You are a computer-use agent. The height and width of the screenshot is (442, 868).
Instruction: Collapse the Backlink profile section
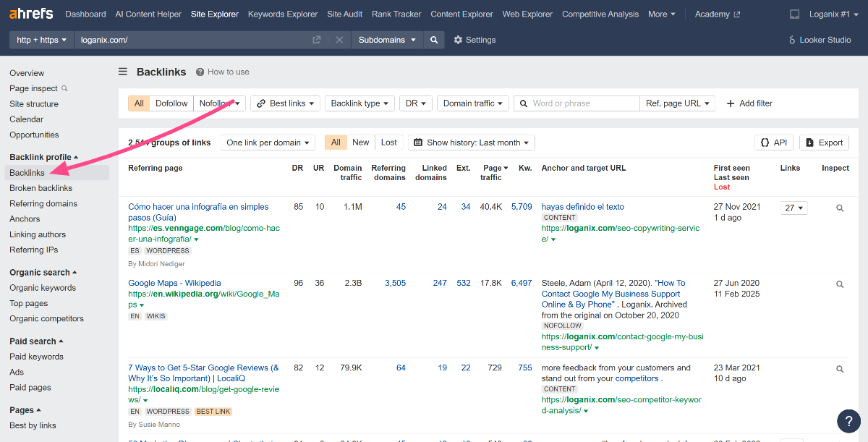[x=43, y=157]
